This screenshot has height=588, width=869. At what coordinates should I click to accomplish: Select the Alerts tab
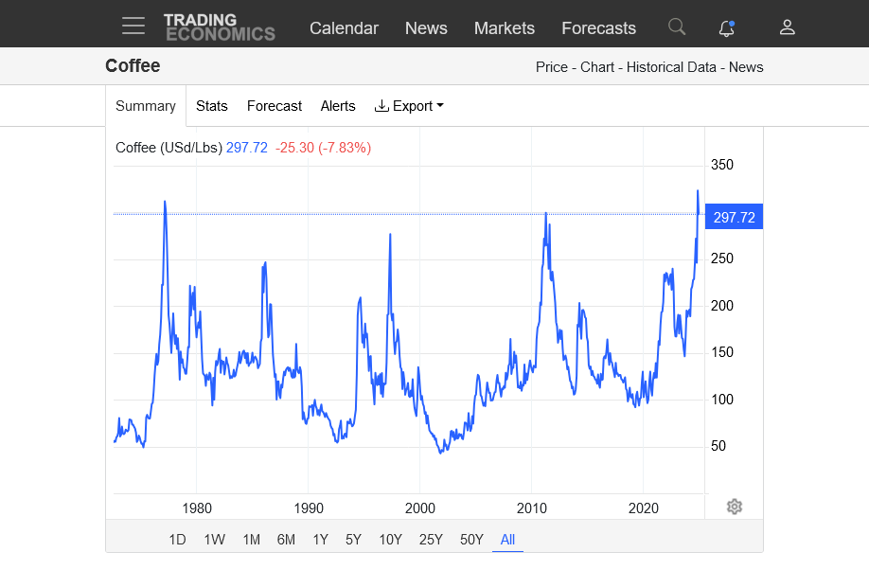click(338, 106)
